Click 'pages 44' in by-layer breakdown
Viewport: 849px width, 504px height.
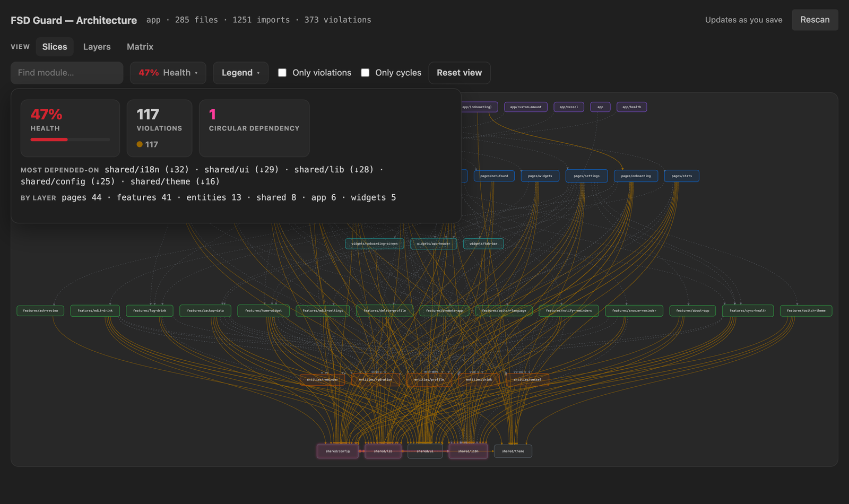(x=82, y=197)
